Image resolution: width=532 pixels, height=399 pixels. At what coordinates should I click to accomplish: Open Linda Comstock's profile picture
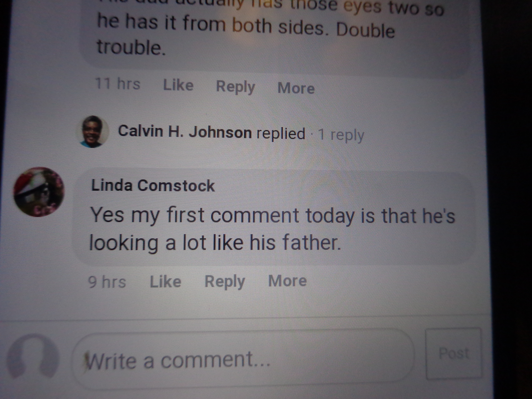coord(39,192)
